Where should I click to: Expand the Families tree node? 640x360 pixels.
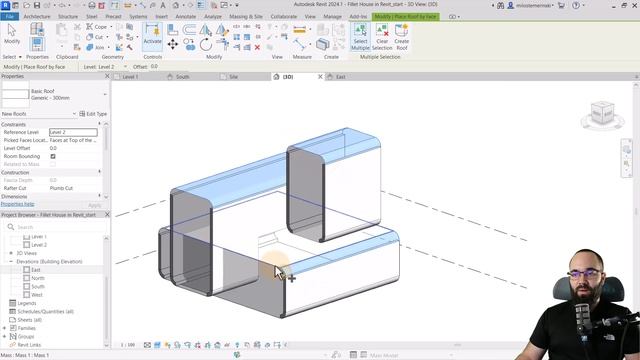4,328
